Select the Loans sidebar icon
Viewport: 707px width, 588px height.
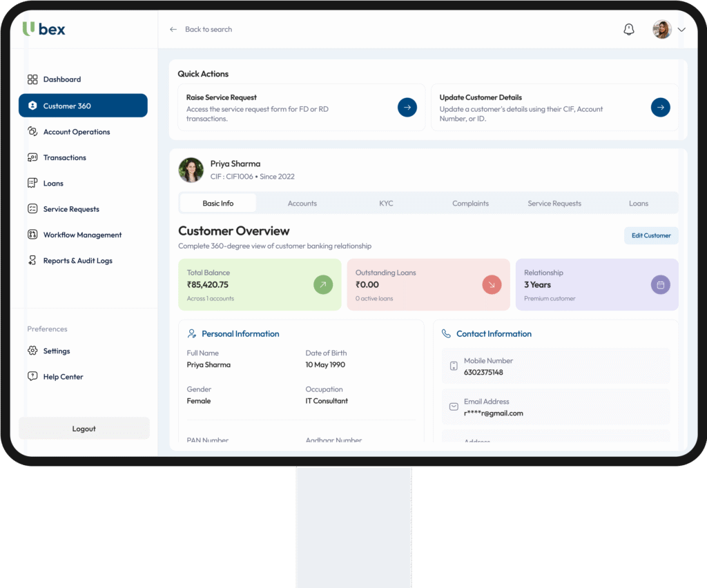coord(32,183)
